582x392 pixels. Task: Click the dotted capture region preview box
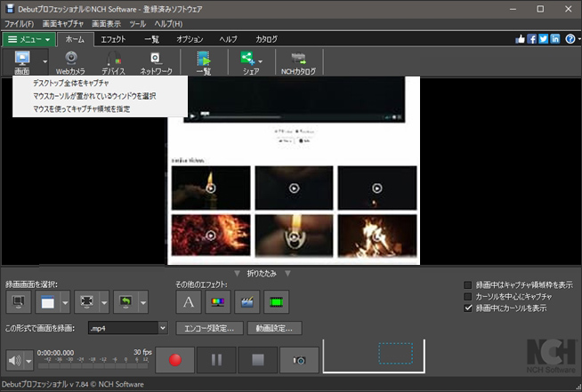pos(396,353)
